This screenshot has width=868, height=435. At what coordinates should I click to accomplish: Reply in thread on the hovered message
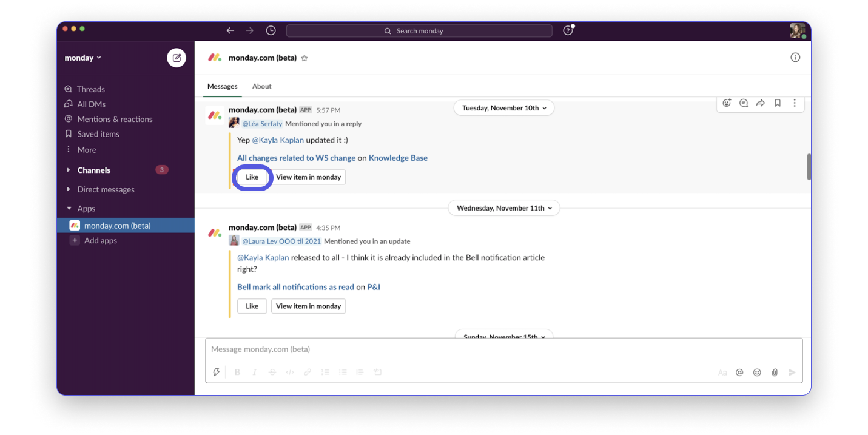point(744,103)
